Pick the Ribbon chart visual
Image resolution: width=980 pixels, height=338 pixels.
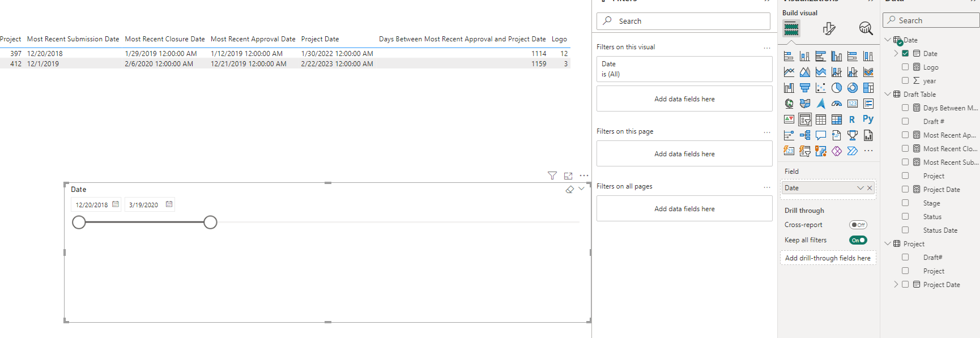click(x=868, y=72)
